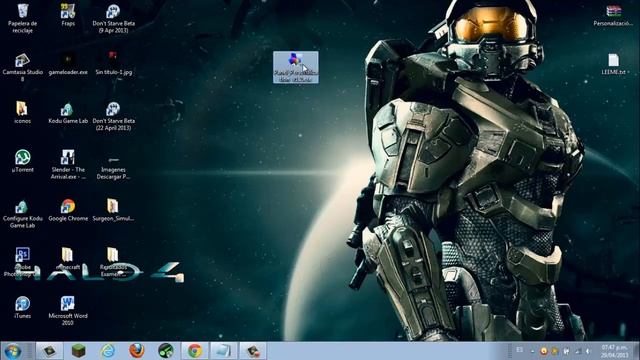The image size is (640, 360).
Task: Open Minecraft grass block in taskbar
Action: 78,351
